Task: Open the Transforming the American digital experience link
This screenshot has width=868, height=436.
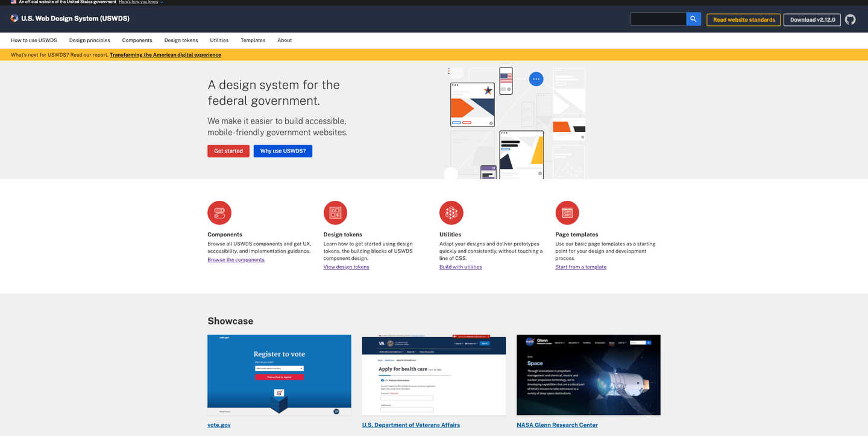Action: pos(165,55)
